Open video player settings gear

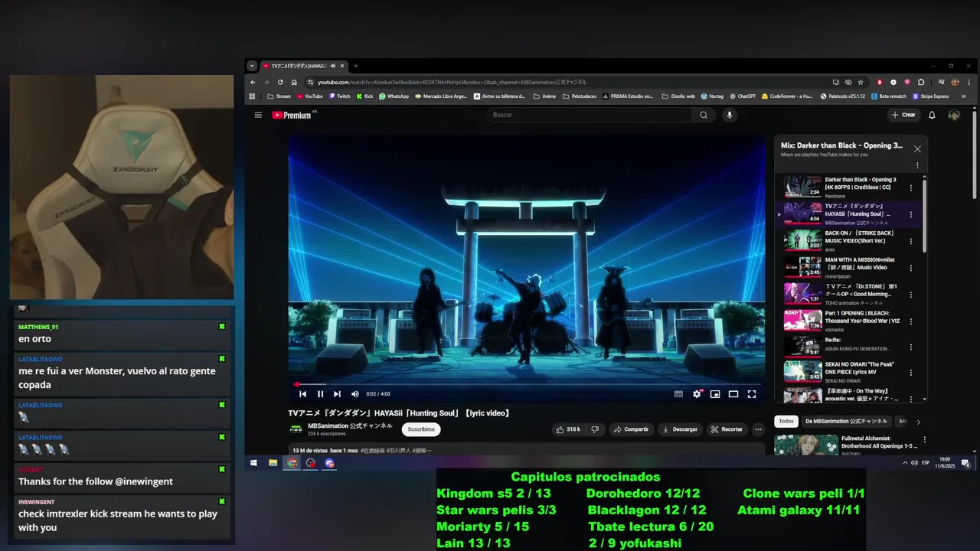(697, 394)
